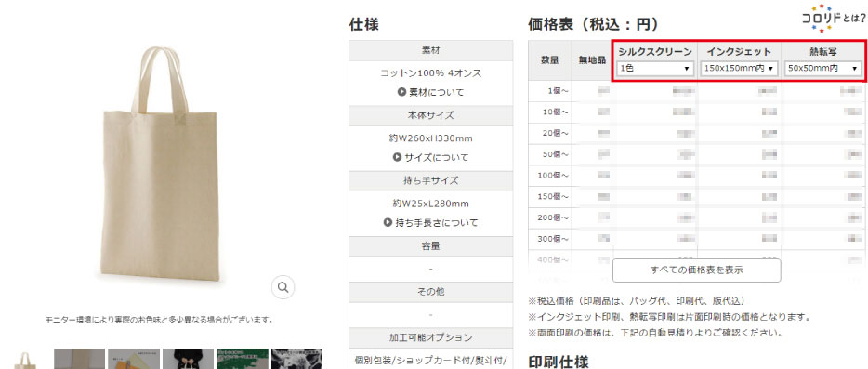Click the 容量 header row
The height and width of the screenshot is (369, 868).
430,246
